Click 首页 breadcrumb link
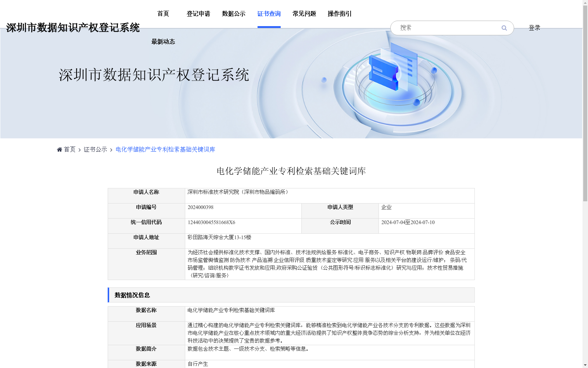 pos(69,149)
